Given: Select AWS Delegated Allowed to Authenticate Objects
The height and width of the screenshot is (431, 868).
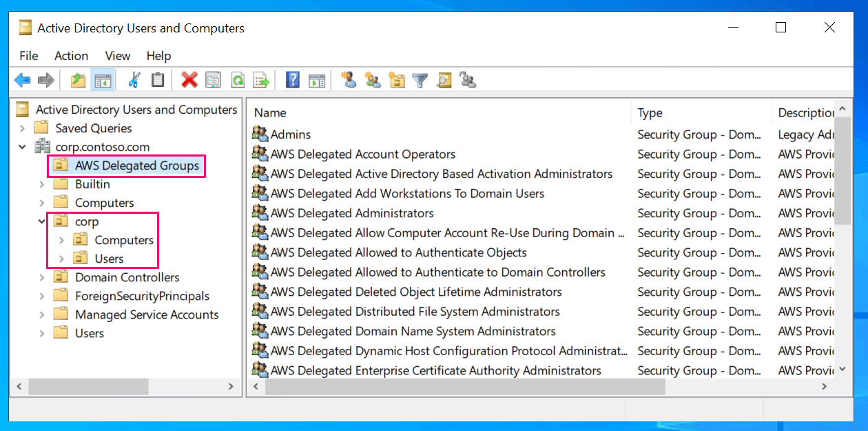Looking at the screenshot, I should [x=399, y=252].
